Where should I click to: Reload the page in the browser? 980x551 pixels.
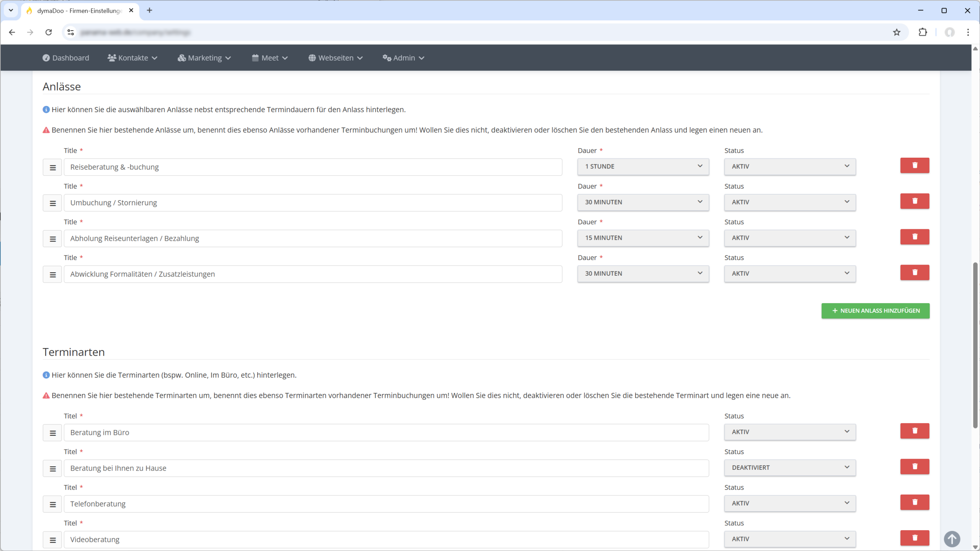click(49, 32)
